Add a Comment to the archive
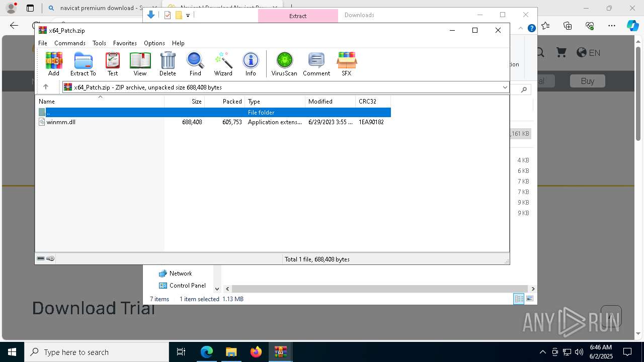644x362 pixels. [x=316, y=64]
